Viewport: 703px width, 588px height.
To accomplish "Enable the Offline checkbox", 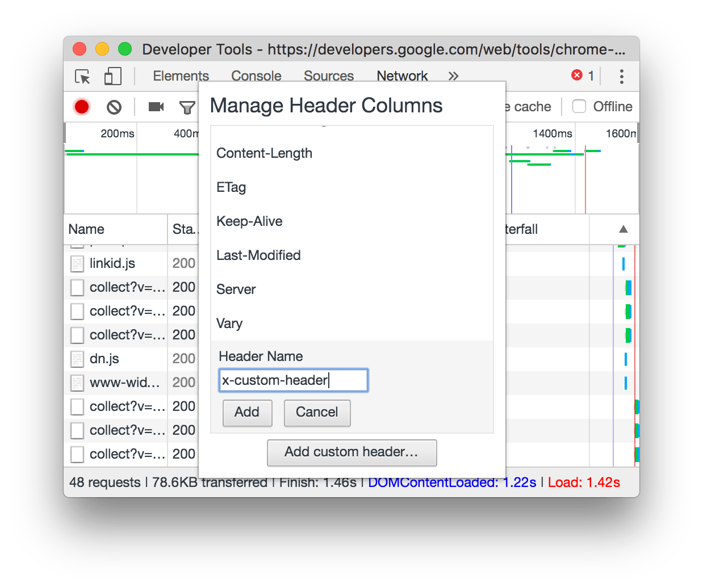I will (579, 106).
